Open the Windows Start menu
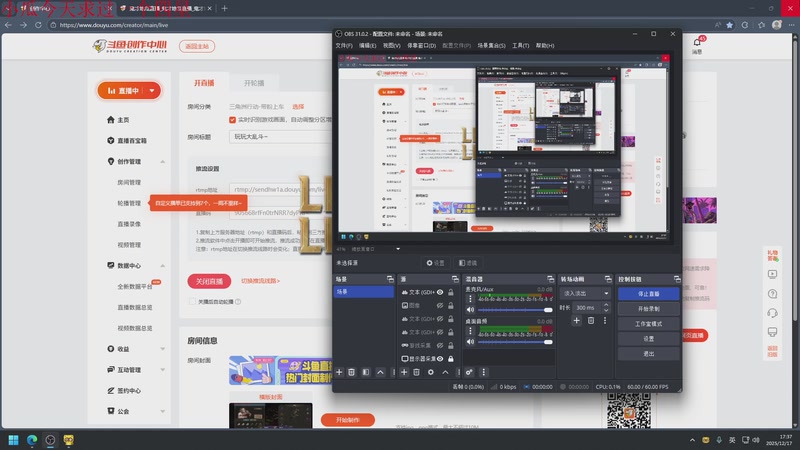The height and width of the screenshot is (450, 800). [x=14, y=440]
